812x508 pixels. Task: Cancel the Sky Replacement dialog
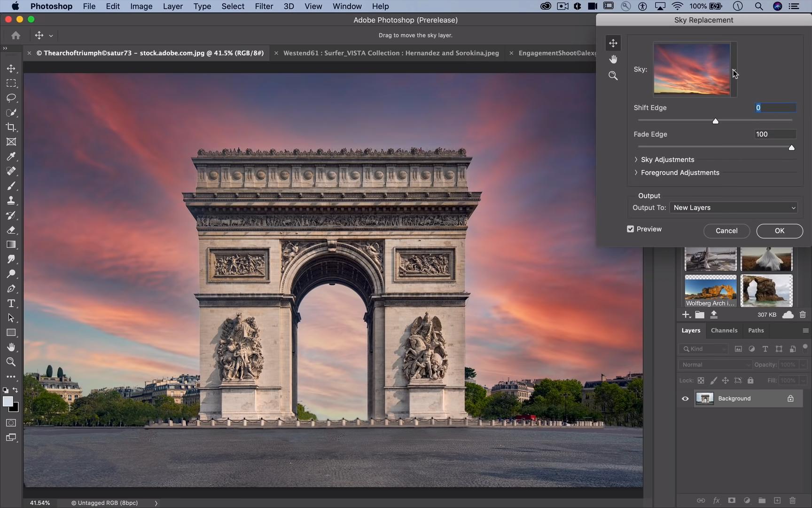pyautogui.click(x=726, y=231)
